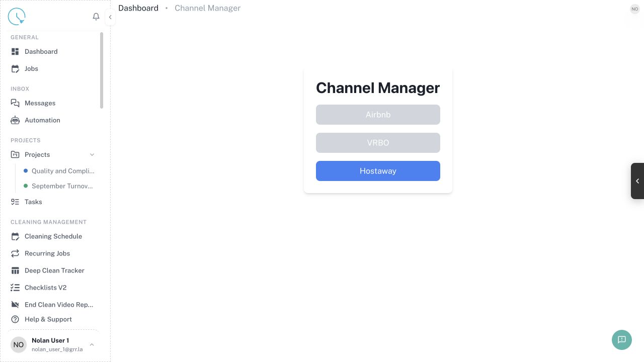
Task: Open notifications bell
Action: (96, 17)
